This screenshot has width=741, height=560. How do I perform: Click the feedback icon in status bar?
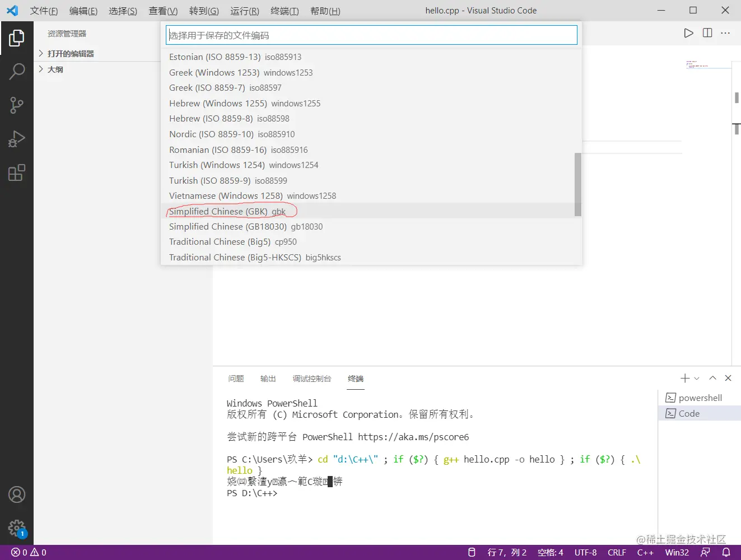[x=705, y=553]
